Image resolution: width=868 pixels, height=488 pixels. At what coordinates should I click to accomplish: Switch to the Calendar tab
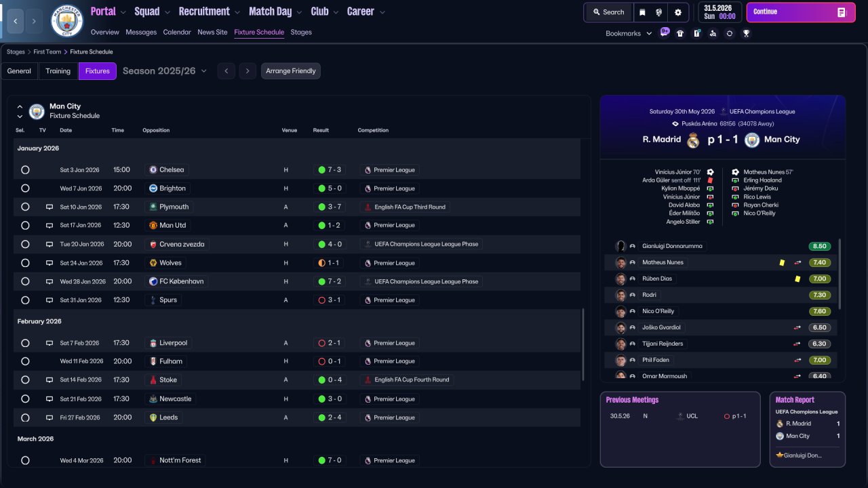click(x=177, y=32)
